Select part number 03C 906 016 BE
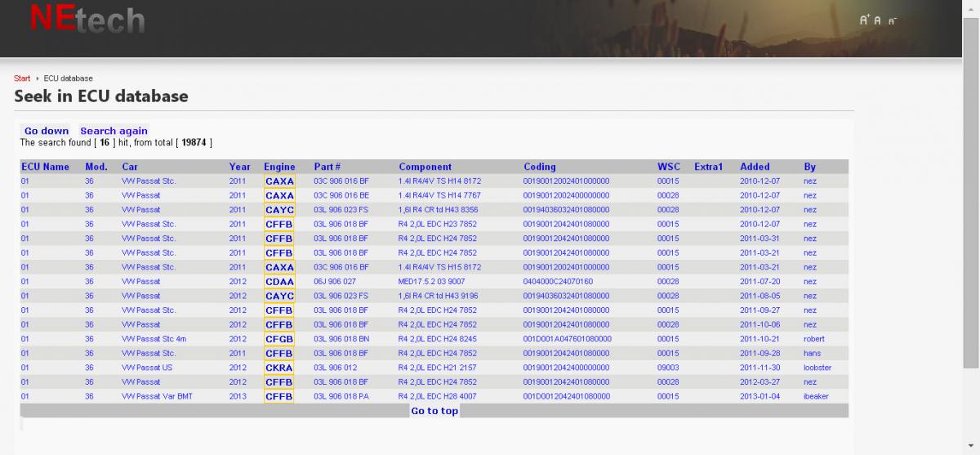980x455 pixels. click(x=341, y=195)
